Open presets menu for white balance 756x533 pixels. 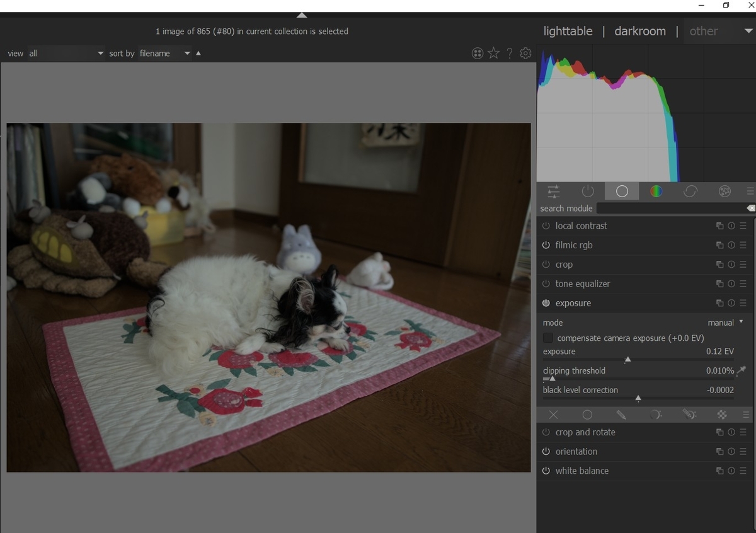click(743, 471)
